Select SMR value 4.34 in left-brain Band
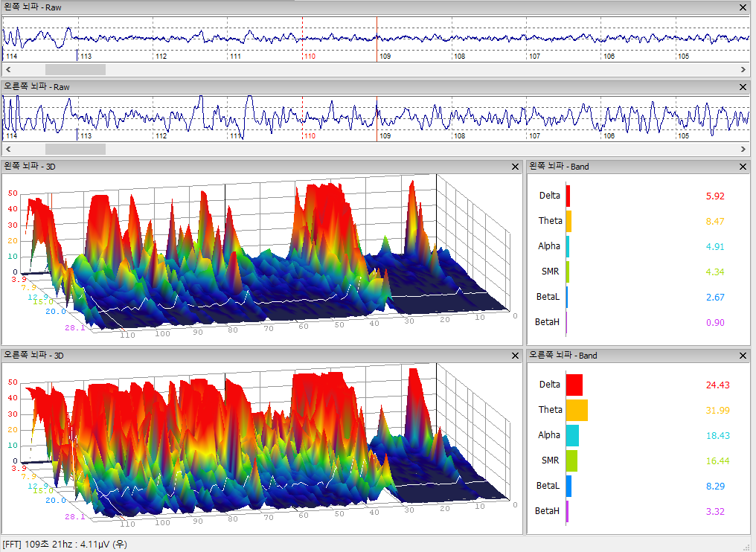Image resolution: width=756 pixels, height=552 pixels. point(715,272)
